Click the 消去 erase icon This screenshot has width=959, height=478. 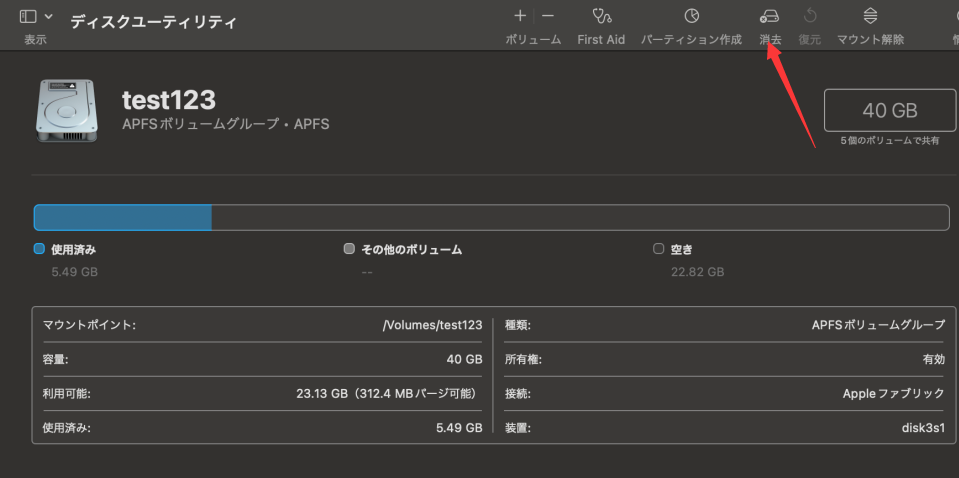coord(770,16)
